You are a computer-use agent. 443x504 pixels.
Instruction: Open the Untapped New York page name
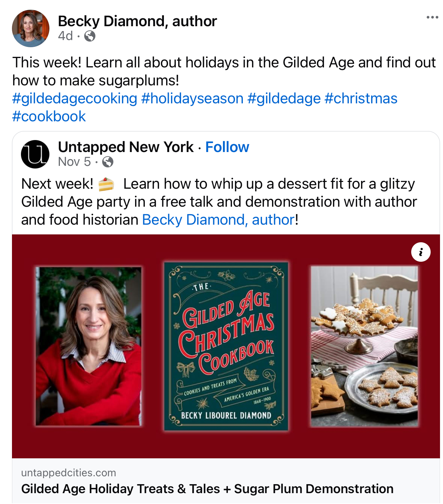(x=126, y=147)
